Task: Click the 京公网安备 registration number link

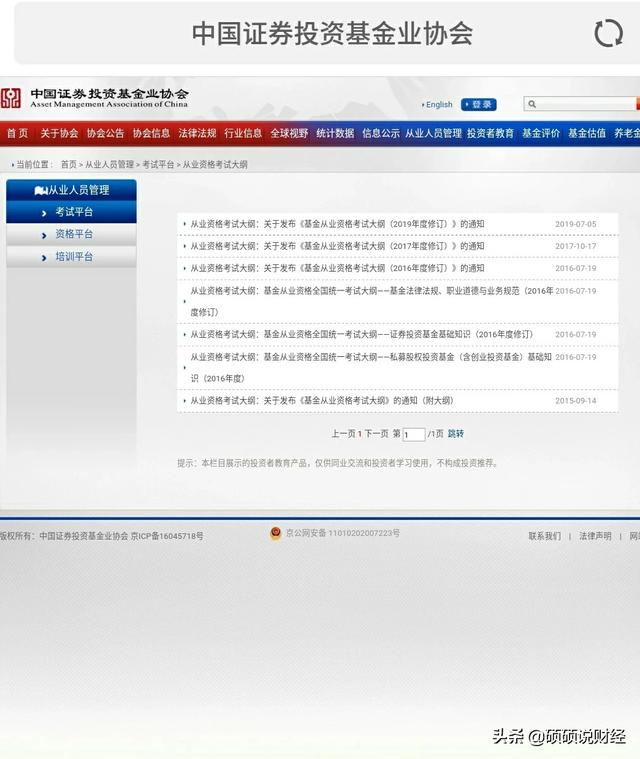Action: tap(343, 533)
